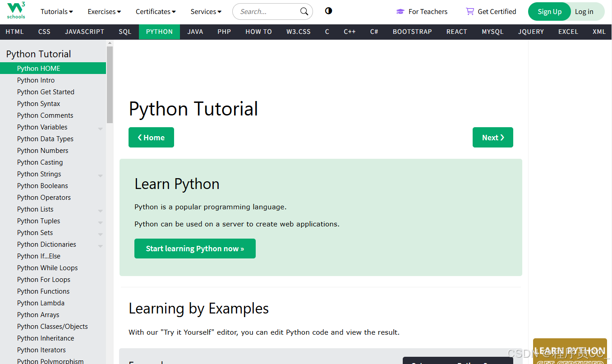Open the JQUERY tab
The height and width of the screenshot is (364, 612).
(531, 32)
